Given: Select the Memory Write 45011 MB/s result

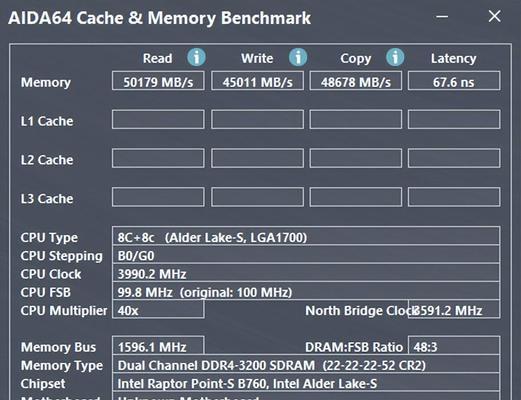Looking at the screenshot, I should [257, 81].
